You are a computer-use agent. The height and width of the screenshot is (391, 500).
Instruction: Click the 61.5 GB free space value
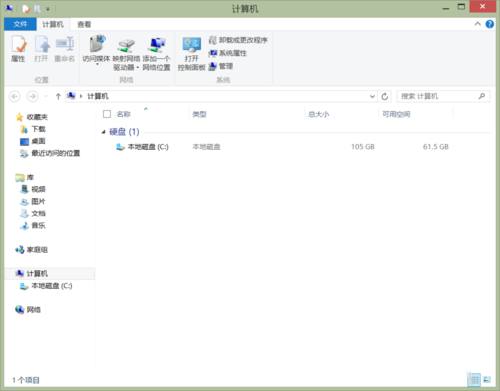[x=436, y=147]
